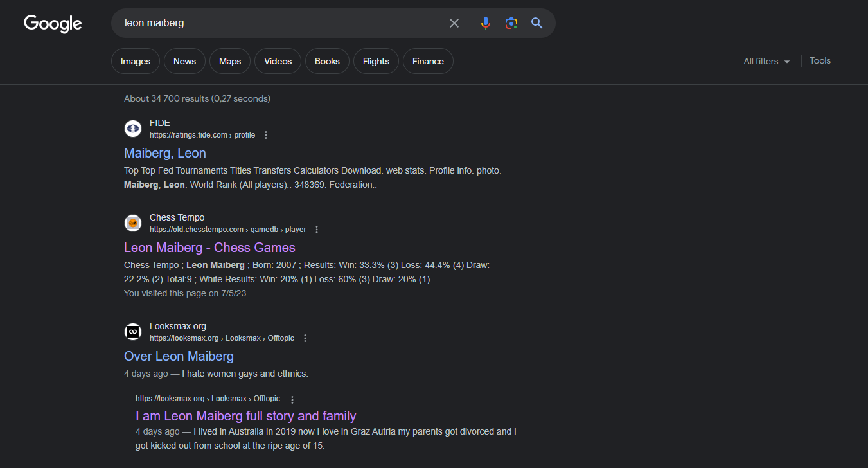Open the Tools menu

click(x=820, y=60)
